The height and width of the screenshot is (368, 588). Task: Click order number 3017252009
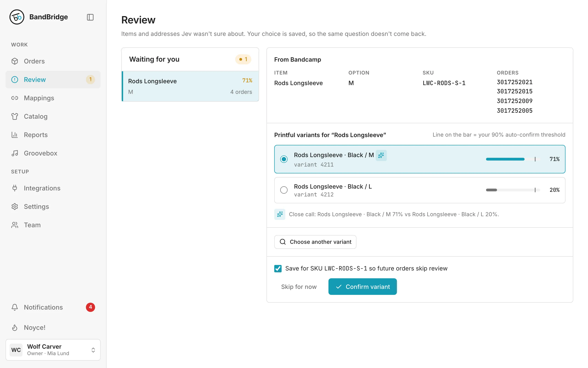(x=514, y=101)
